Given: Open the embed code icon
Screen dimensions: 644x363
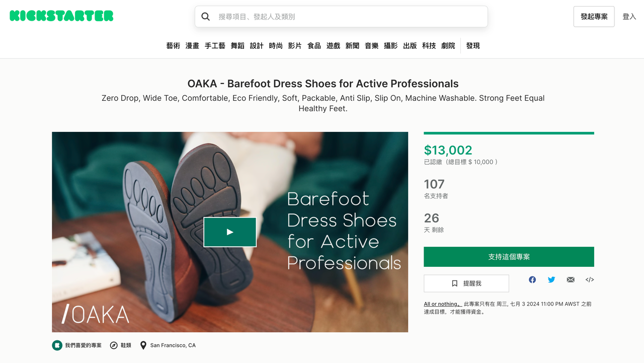Looking at the screenshot, I should coord(590,280).
